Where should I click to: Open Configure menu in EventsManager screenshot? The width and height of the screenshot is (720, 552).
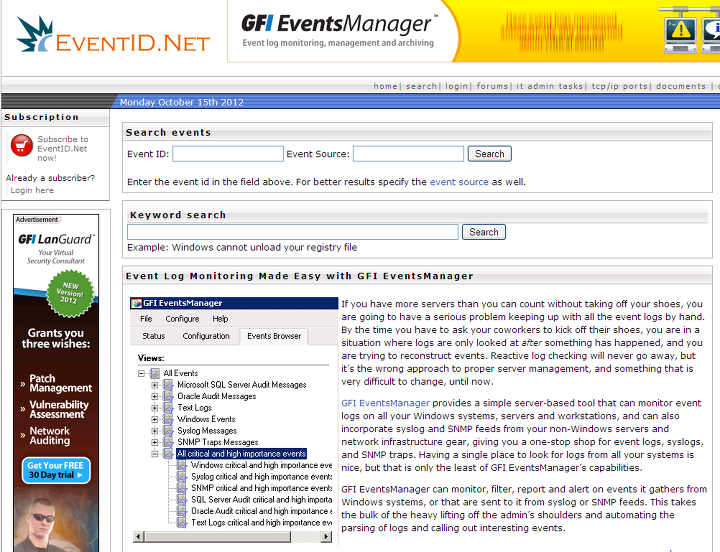pyautogui.click(x=182, y=319)
